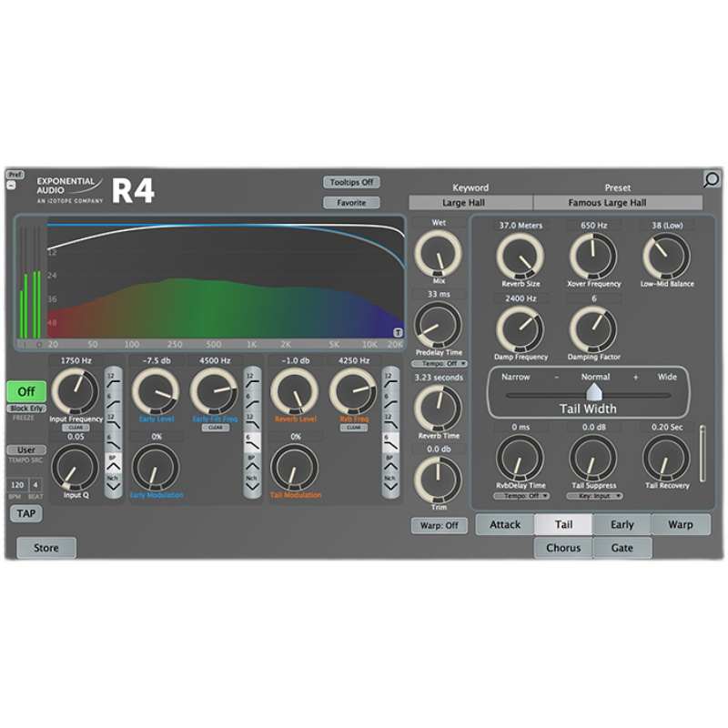Image resolution: width=728 pixels, height=728 pixels.
Task: Click the 3.23 seconds reverb time value
Action: (439, 378)
